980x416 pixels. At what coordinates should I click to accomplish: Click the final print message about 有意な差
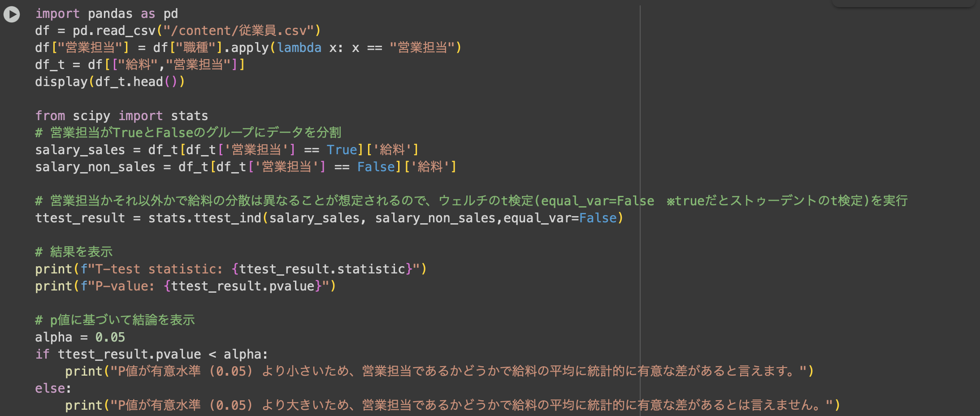pos(448,405)
